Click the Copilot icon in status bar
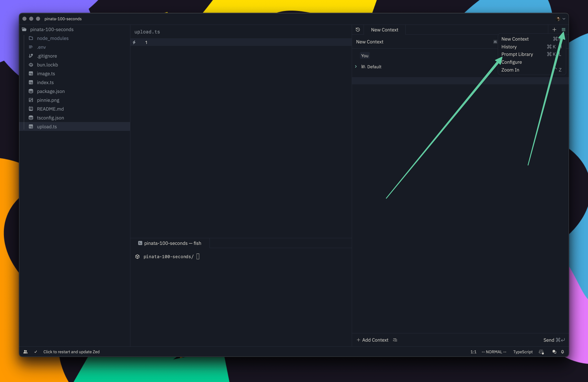This screenshot has height=382, width=588. pyautogui.click(x=541, y=352)
